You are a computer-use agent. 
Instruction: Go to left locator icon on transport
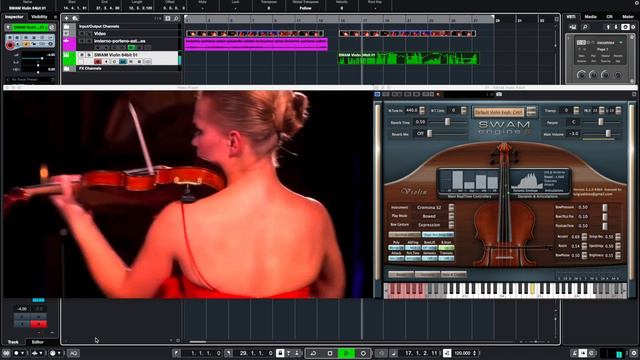(x=176, y=353)
